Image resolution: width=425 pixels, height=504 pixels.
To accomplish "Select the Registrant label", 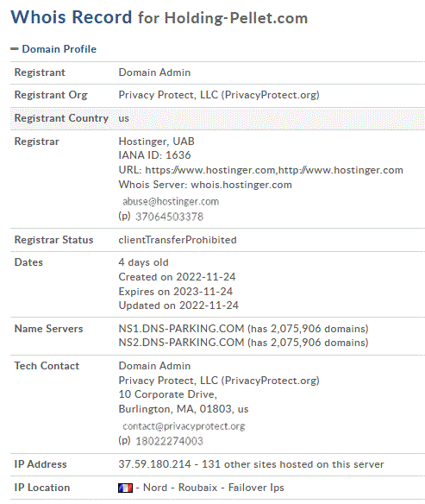I will click(40, 72).
